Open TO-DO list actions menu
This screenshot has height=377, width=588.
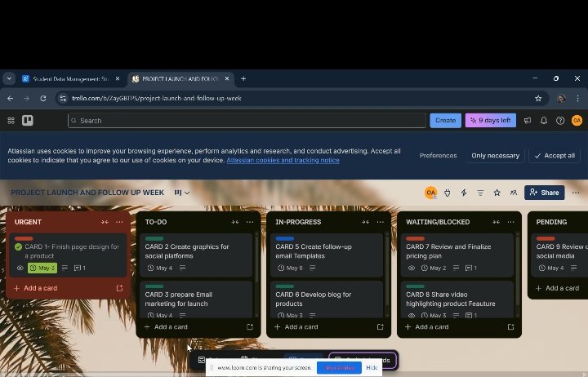250,222
